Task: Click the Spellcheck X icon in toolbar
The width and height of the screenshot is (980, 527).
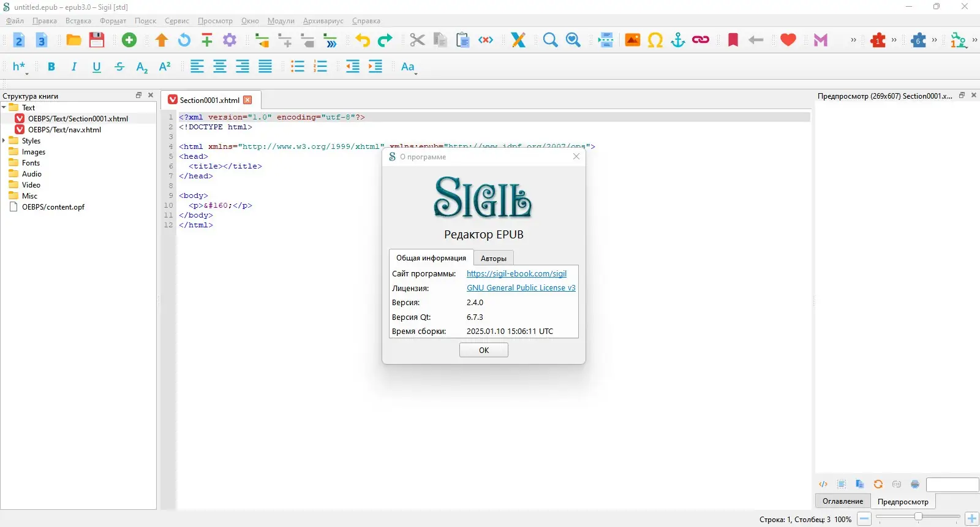Action: tap(518, 40)
